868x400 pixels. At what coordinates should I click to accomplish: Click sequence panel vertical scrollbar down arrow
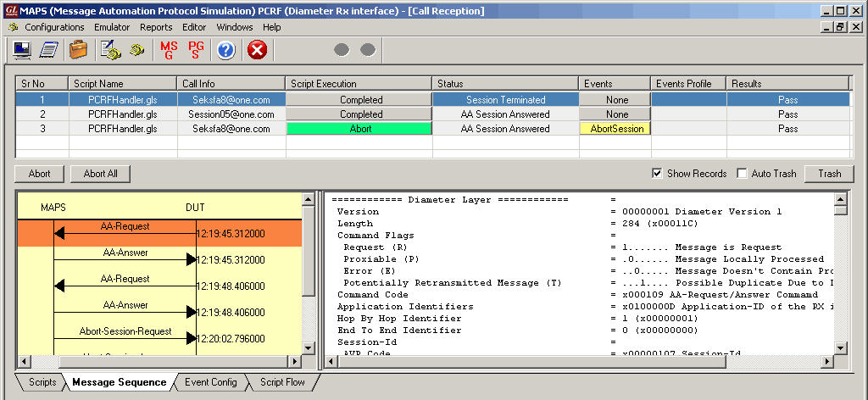[x=309, y=348]
